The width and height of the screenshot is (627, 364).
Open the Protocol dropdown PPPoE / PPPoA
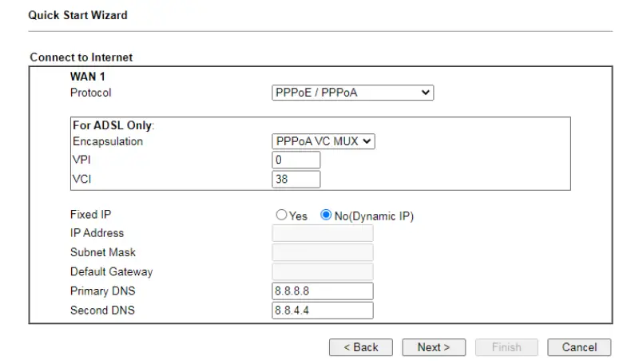tap(352, 93)
